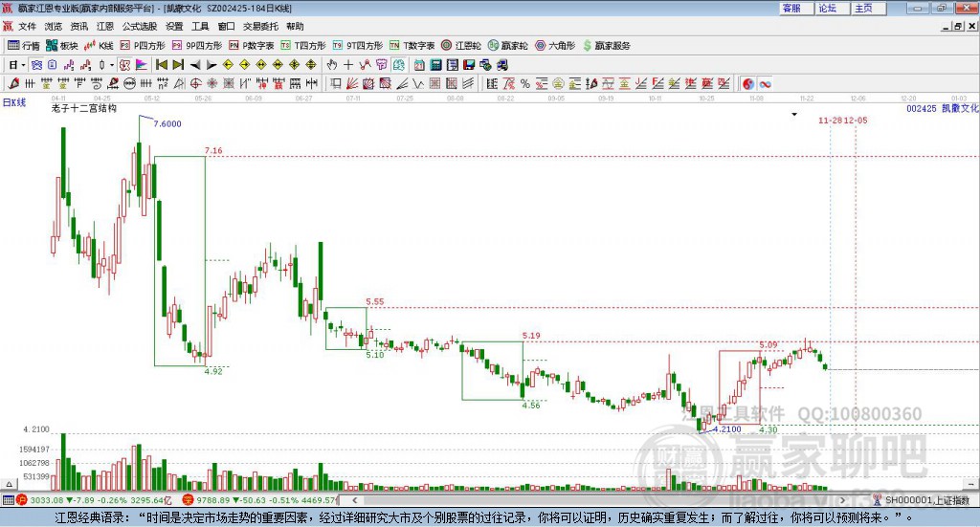Open the 帮助 menu

[x=295, y=26]
